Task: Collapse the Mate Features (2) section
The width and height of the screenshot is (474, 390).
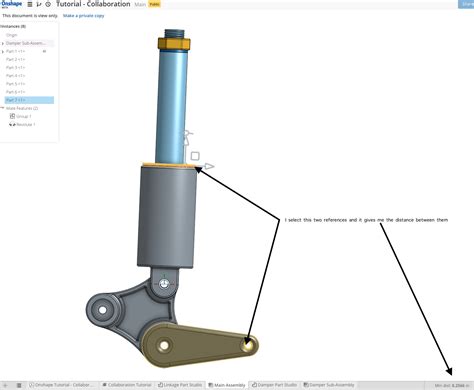Action: [2, 108]
